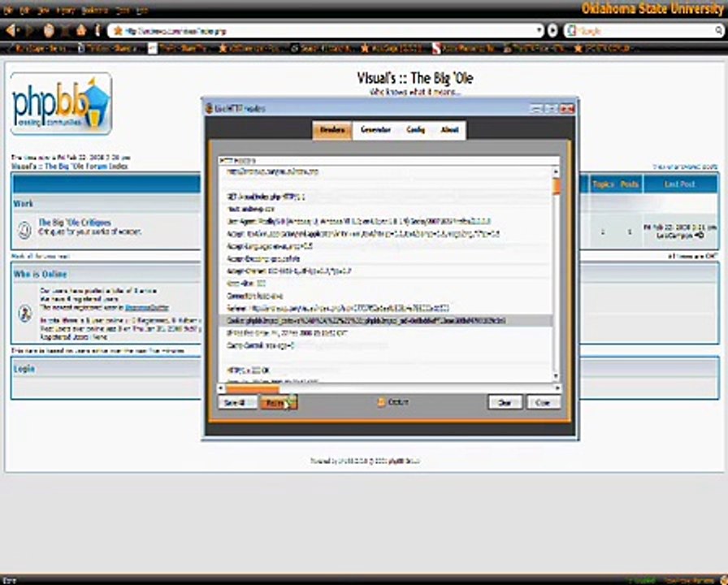This screenshot has height=585, width=728.
Task: Open the Who is Online heading link
Action: click(x=41, y=274)
